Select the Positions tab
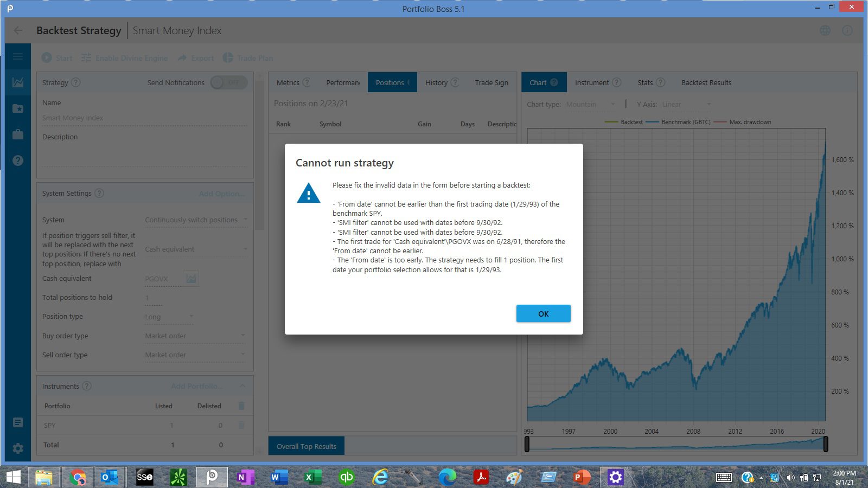 click(x=392, y=82)
